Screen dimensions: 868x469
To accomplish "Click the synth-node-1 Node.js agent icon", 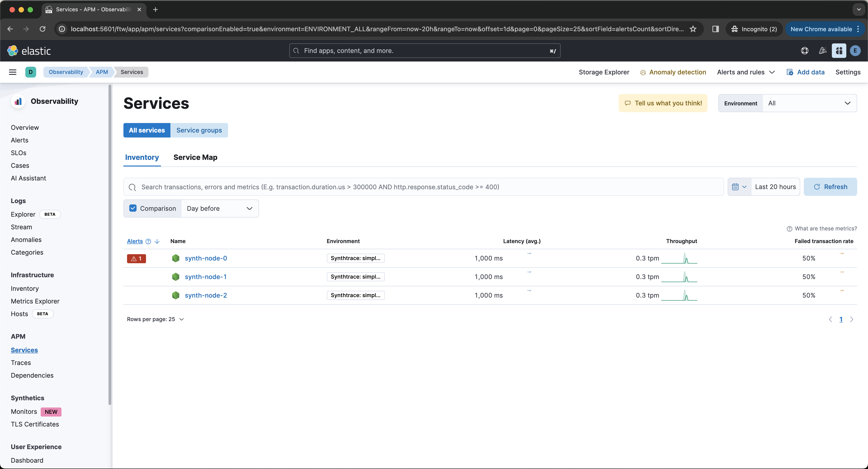I will 176,277.
